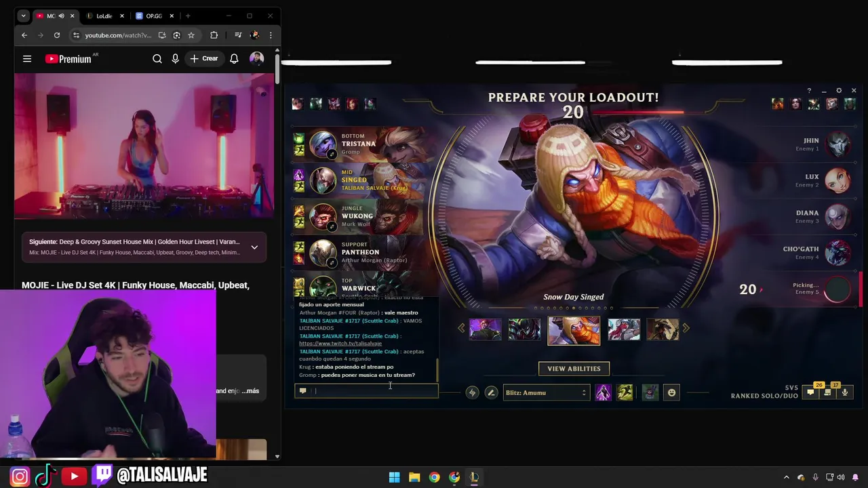Click install app icon in address bar
The width and height of the screenshot is (868, 488).
[162, 35]
